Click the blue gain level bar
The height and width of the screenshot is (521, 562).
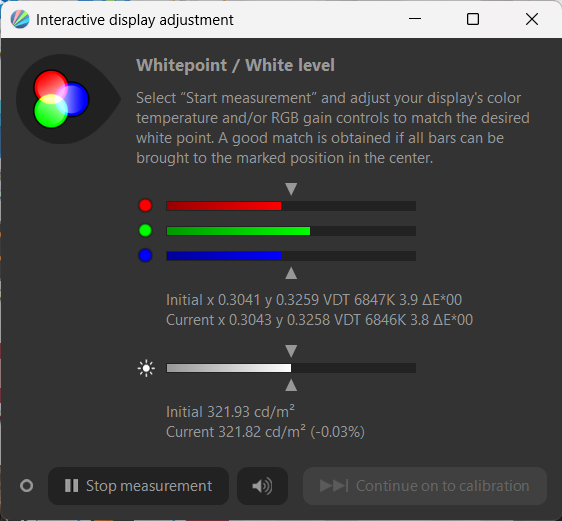pyautogui.click(x=291, y=256)
